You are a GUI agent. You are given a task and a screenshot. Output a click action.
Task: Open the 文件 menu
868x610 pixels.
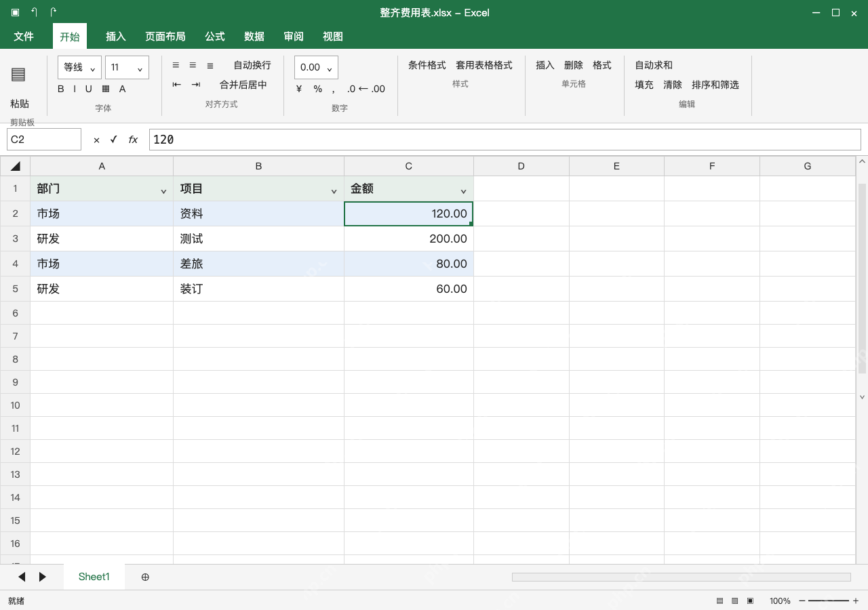(x=24, y=37)
